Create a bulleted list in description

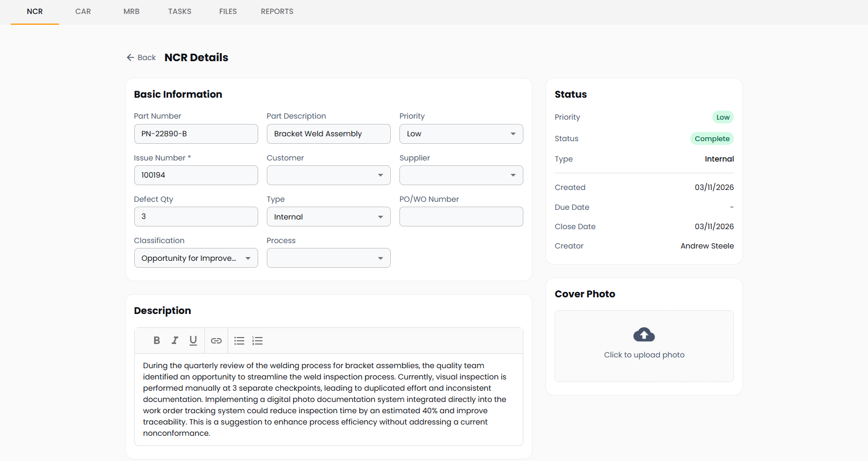(x=239, y=341)
